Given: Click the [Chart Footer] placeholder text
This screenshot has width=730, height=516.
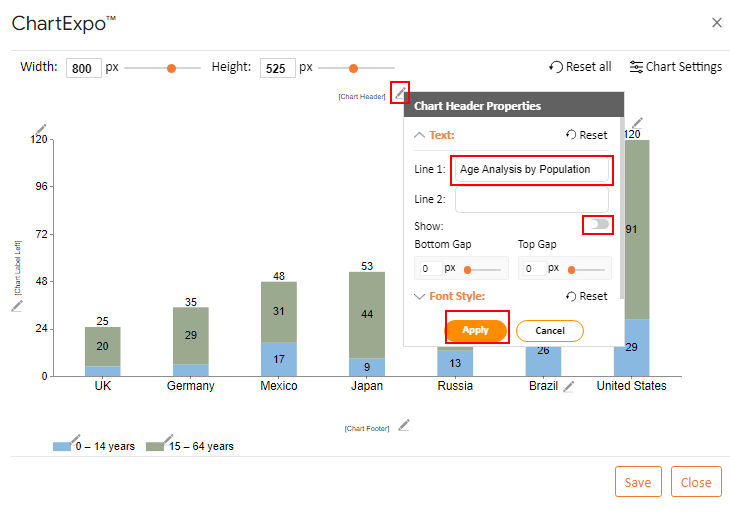Looking at the screenshot, I should 367,428.
